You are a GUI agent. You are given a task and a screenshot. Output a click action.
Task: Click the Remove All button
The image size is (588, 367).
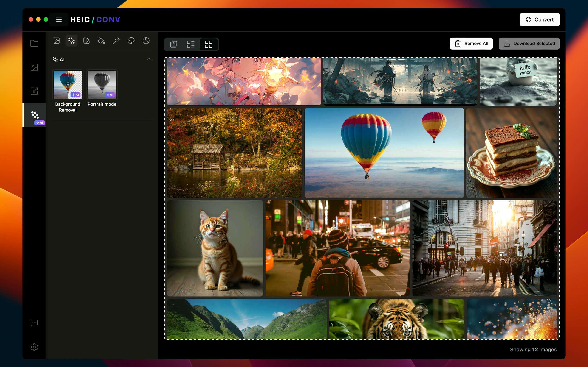(x=471, y=43)
